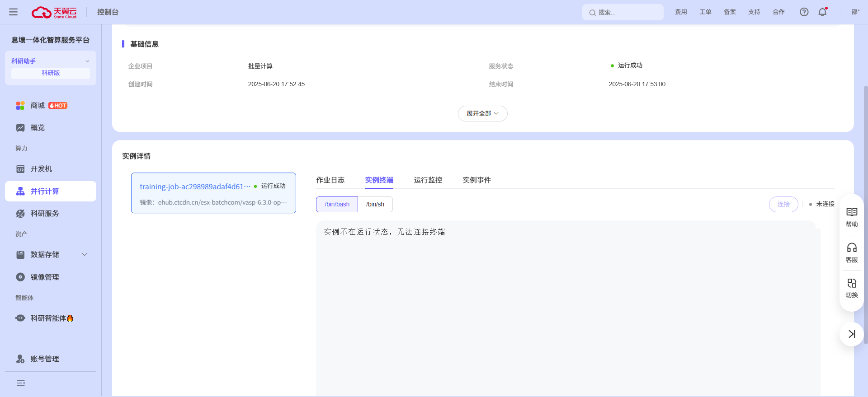The height and width of the screenshot is (397, 868).
Task: Collapse the floating side panel arrow
Action: tap(852, 334)
